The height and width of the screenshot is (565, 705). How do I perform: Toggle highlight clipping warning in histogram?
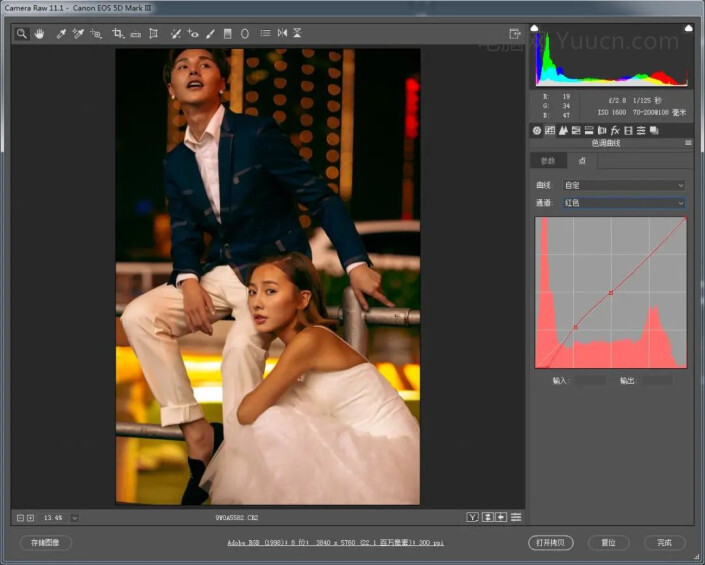[687, 30]
